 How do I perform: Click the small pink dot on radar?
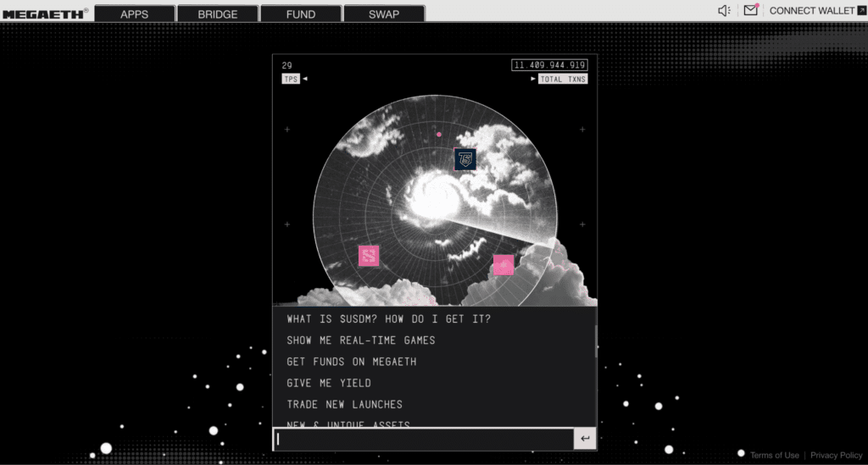(x=439, y=135)
